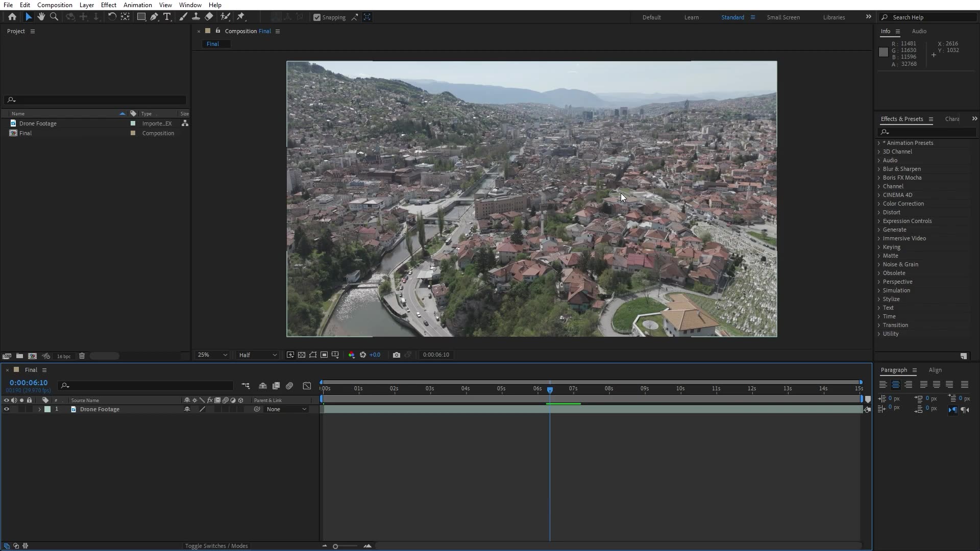The image size is (980, 551).
Task: Select the Rotation tool
Action: 112,17
